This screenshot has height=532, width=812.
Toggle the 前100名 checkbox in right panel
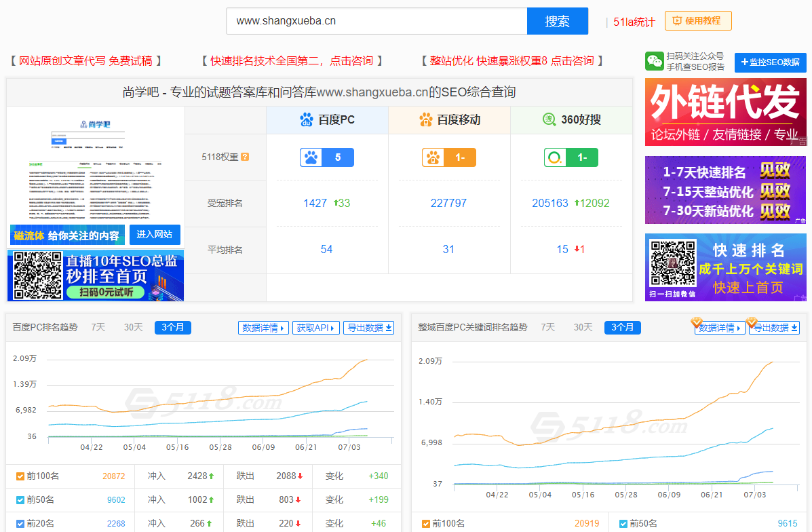click(x=426, y=524)
